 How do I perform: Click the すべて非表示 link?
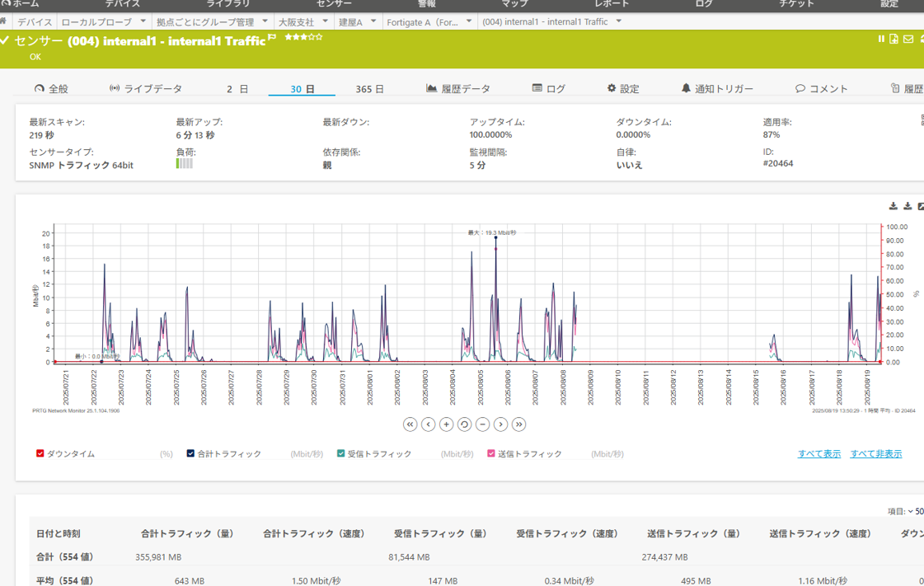(875, 453)
